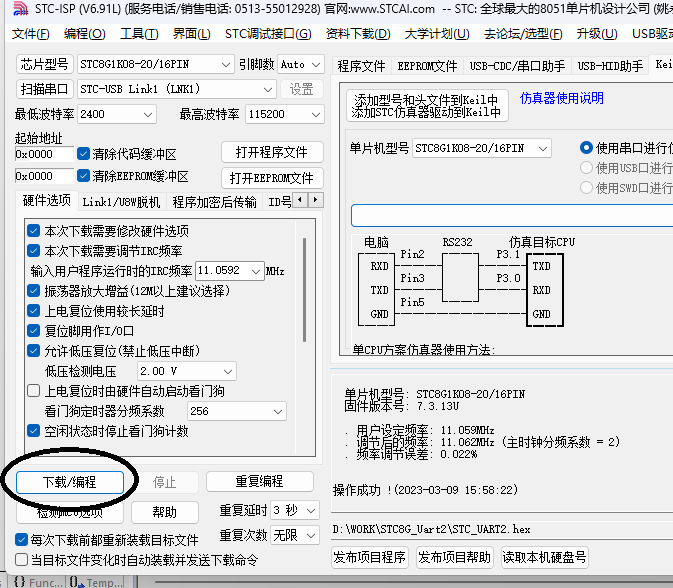Open 重复延时 3 秒 dropdown
The image size is (673, 588).
click(x=295, y=510)
